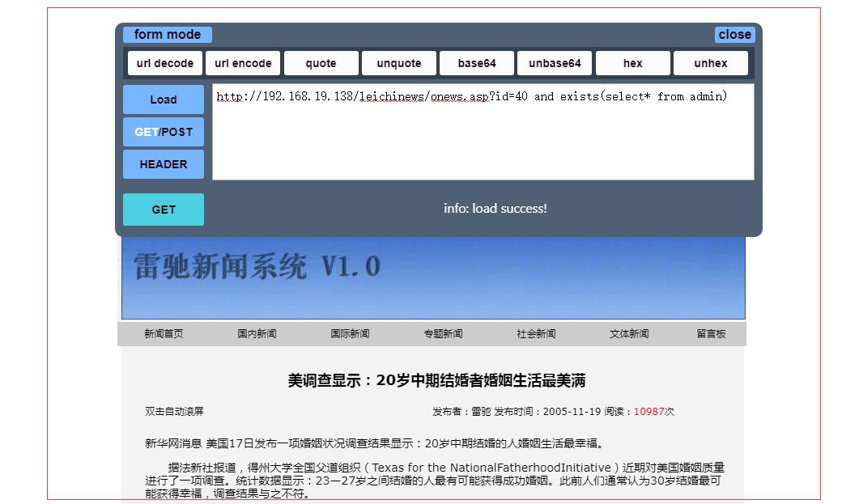This screenshot has height=504, width=859.
Task: Convert text to hex
Action: [x=633, y=63]
